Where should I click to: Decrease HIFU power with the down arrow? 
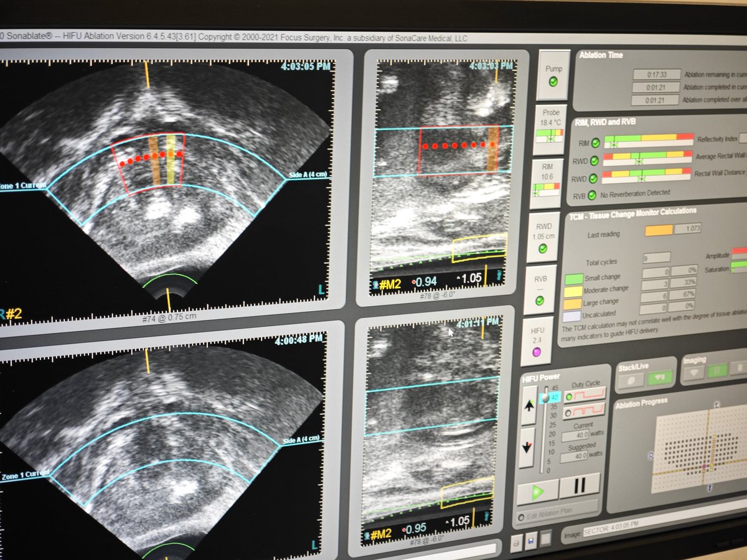527,447
